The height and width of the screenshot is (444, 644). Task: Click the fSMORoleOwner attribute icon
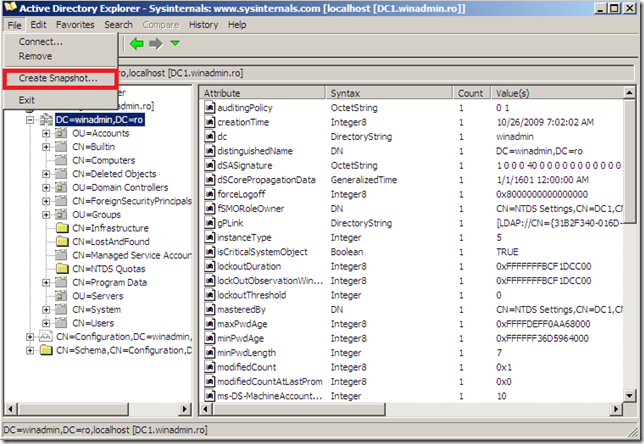(209, 209)
